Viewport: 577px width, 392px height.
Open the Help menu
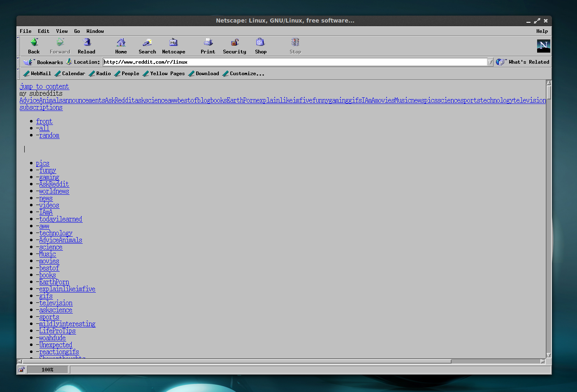click(542, 31)
